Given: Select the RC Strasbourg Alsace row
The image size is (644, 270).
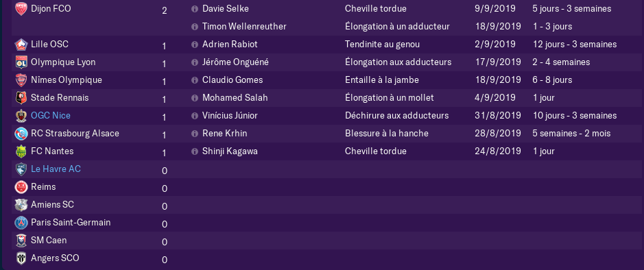Looking at the screenshot, I should [x=327, y=134].
